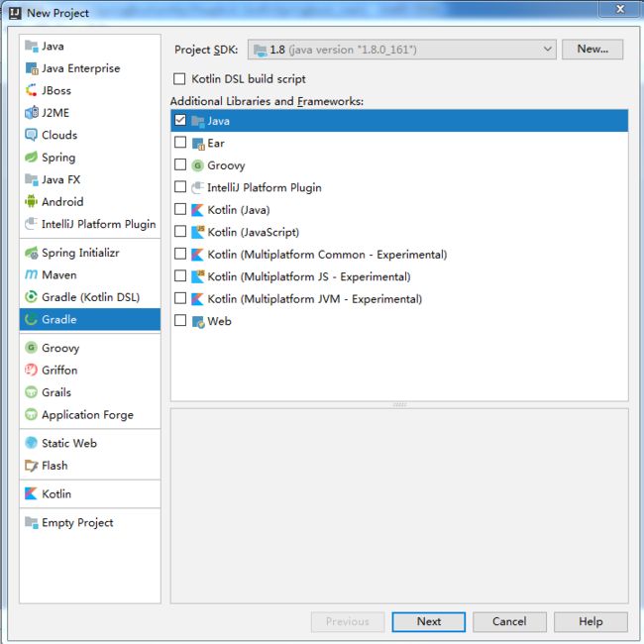Close the New Project window
This screenshot has height=644, width=644.
tap(620, 9)
